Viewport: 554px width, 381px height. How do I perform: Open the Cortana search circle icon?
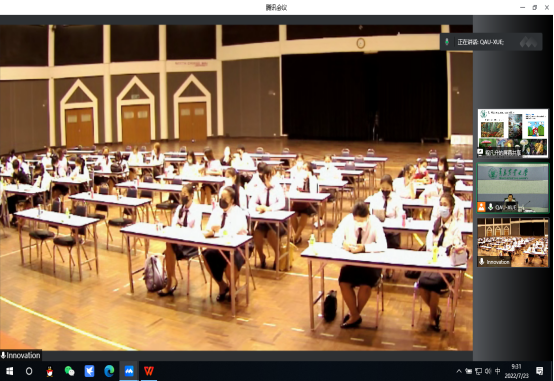(x=29, y=371)
